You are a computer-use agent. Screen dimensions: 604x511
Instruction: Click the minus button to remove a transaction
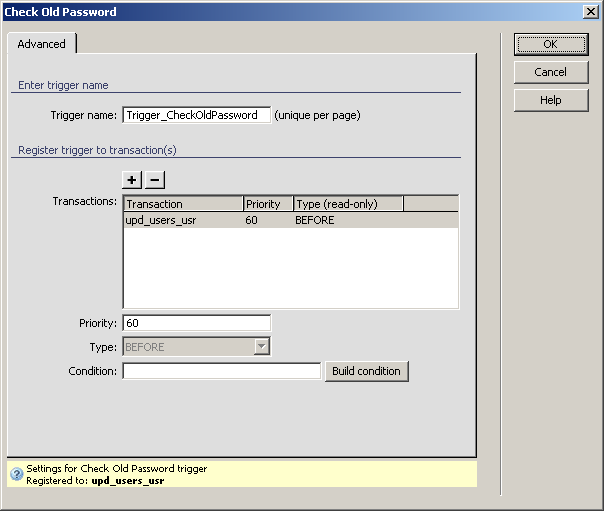[x=155, y=180]
